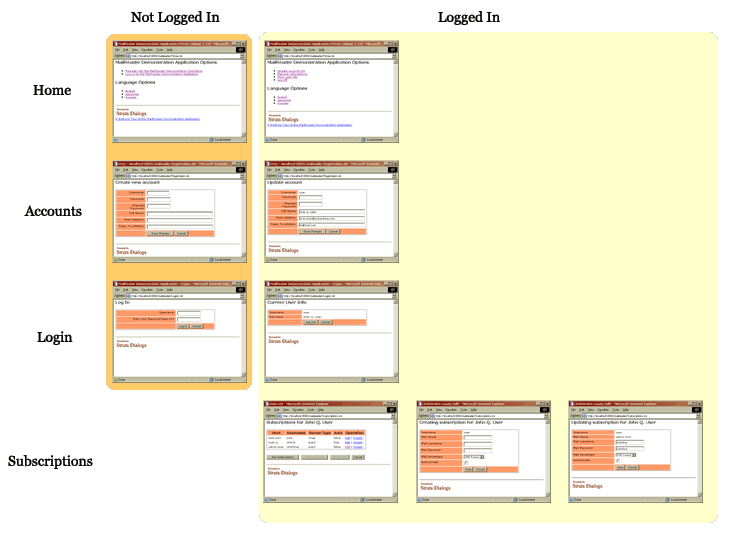
Task: Click New Subscription button in Subscriptions list window
Action: pos(283,457)
